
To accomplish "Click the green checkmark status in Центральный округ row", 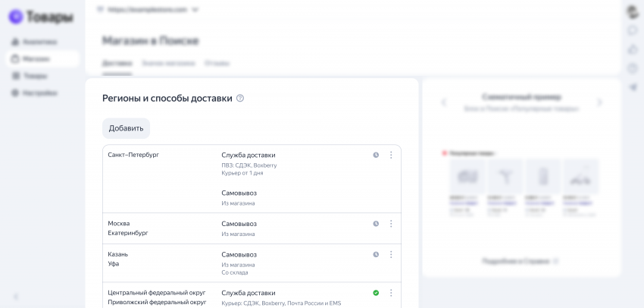I will point(376,293).
